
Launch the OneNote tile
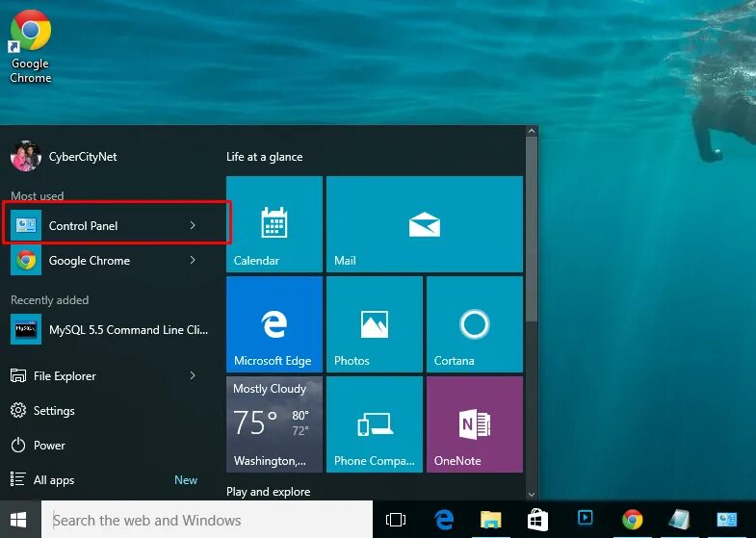point(475,424)
